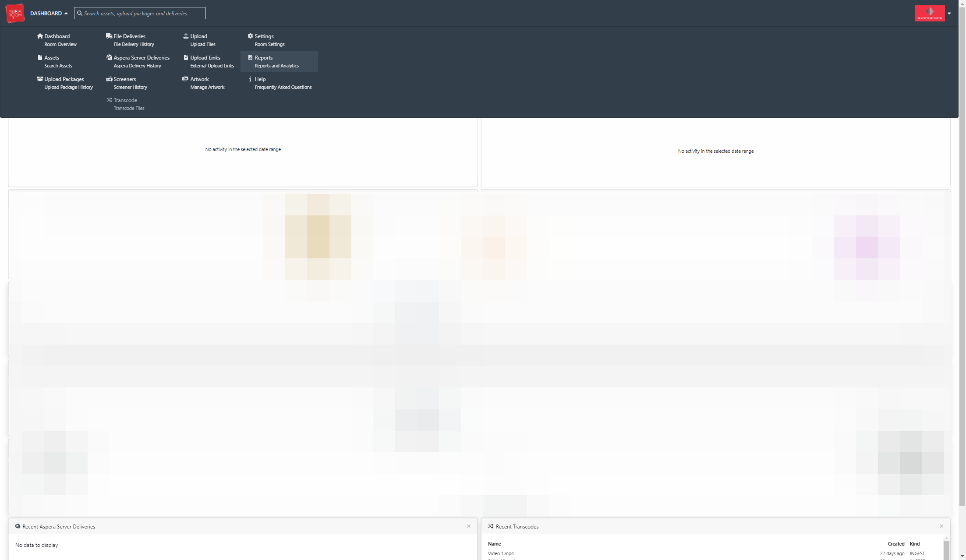Image resolution: width=966 pixels, height=560 pixels.
Task: Click the Transcode shuffle icon in menu
Action: coord(109,100)
